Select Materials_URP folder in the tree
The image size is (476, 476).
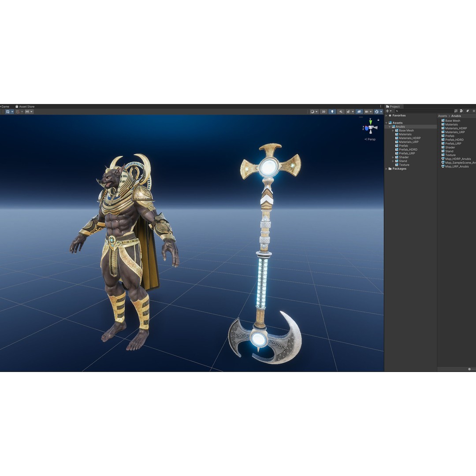pos(407,142)
